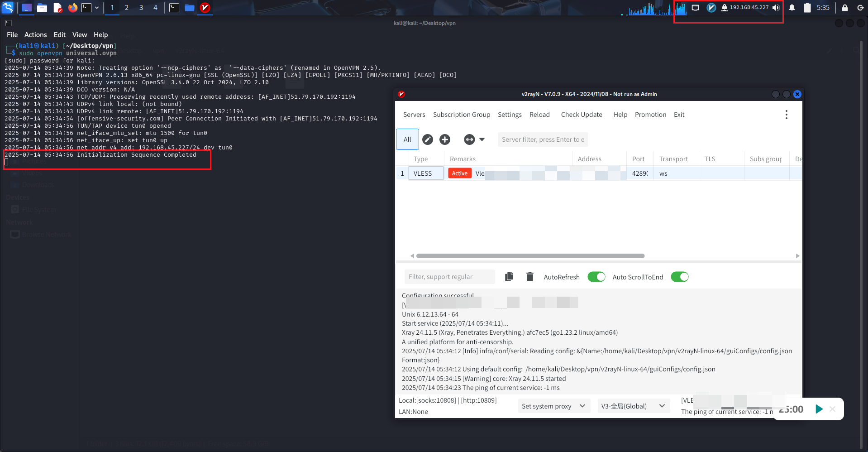Expand the dropdown arrow next to width icon

(x=482, y=139)
